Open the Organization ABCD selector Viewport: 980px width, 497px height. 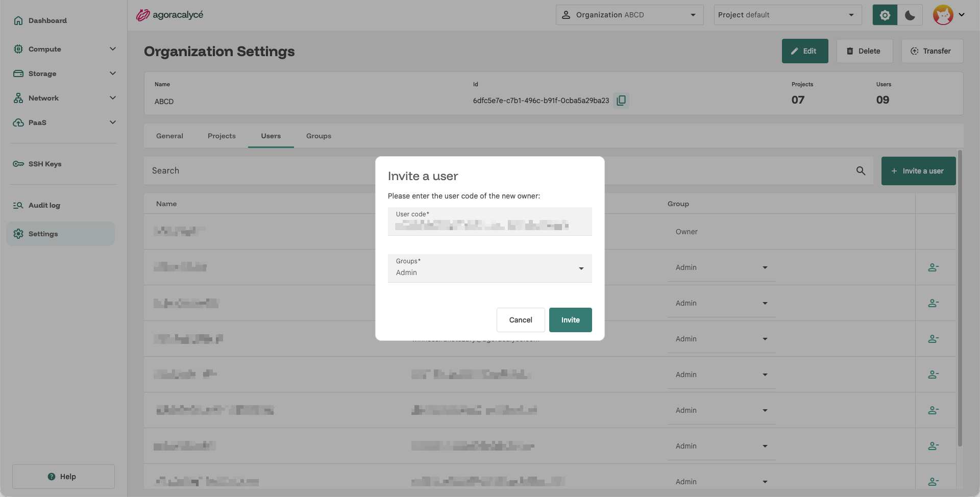click(629, 15)
